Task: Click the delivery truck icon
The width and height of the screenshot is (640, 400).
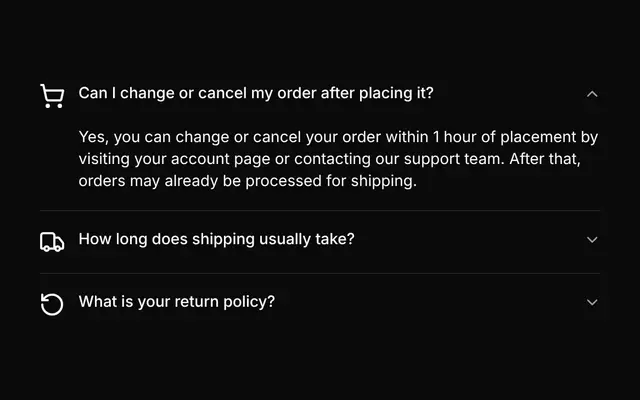Action: point(52,242)
